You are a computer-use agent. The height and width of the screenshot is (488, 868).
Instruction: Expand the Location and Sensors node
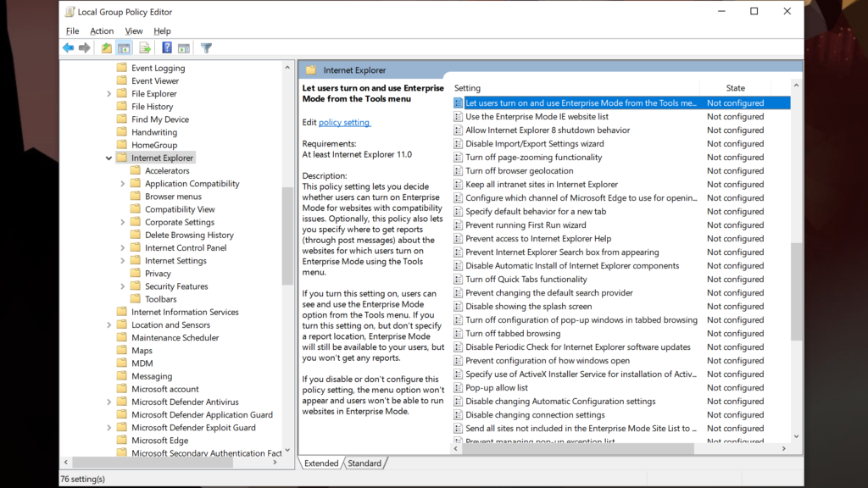click(108, 324)
